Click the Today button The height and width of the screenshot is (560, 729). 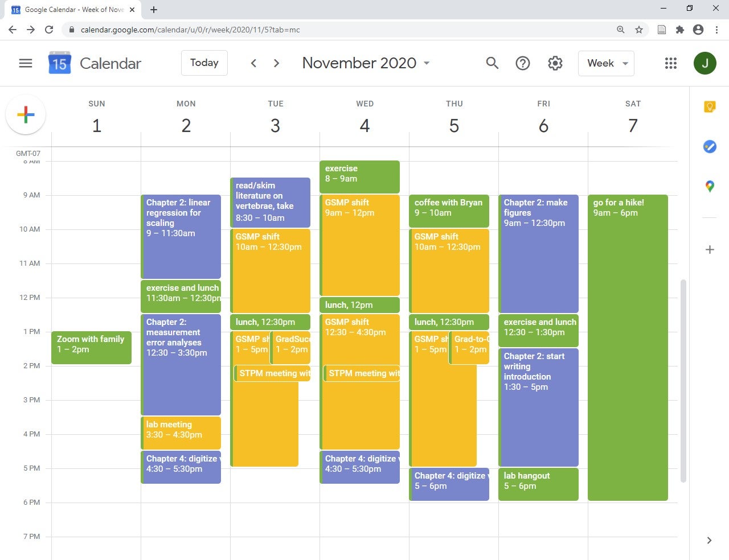(204, 63)
